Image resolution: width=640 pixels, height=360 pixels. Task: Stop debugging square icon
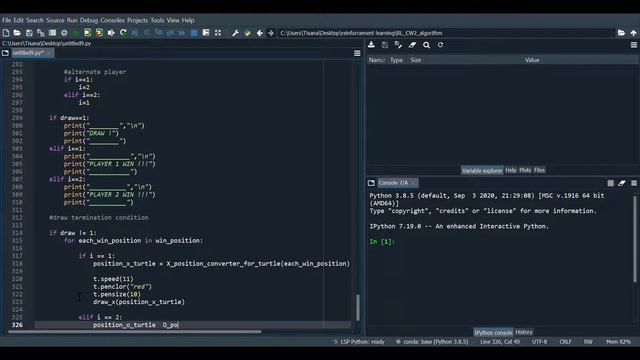pyautogui.click(x=194, y=33)
